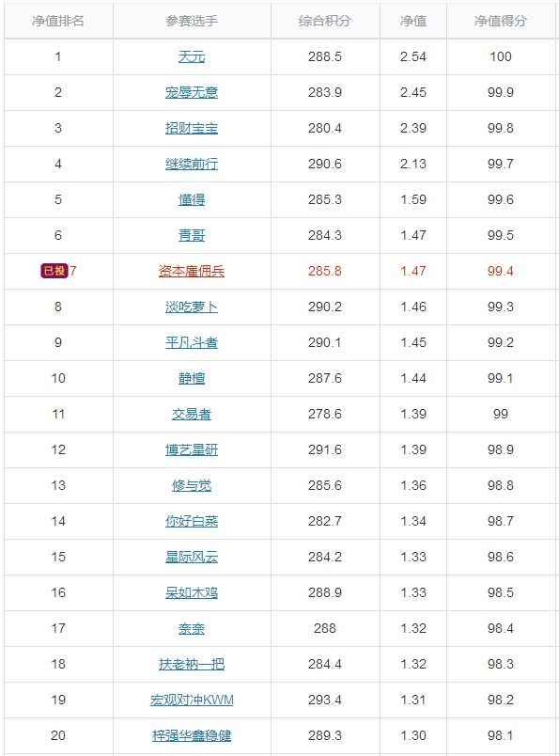Open the 扶老衲一把 contestant link
The height and width of the screenshot is (756, 559).
click(192, 664)
